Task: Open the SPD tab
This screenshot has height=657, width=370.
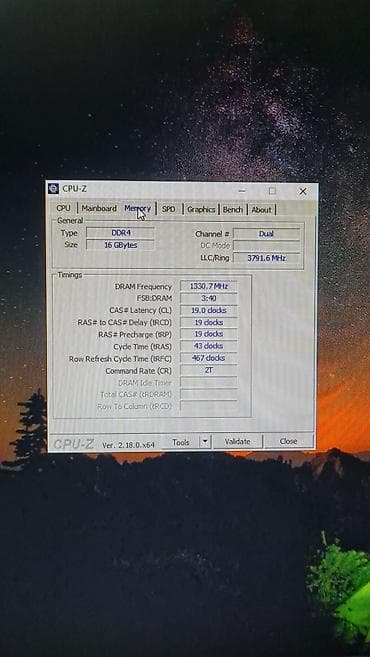Action: (x=168, y=209)
